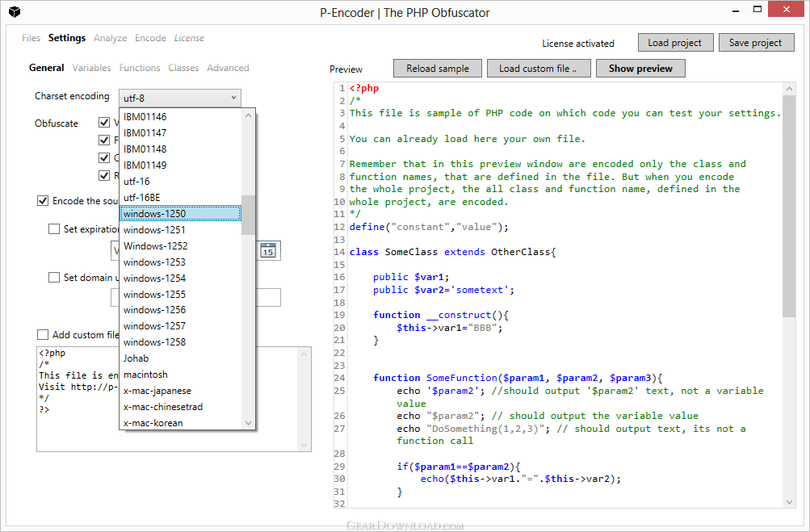Viewport: 810px width, 532px height.
Task: Click the charset list scrollbar thumb
Action: pos(249,215)
